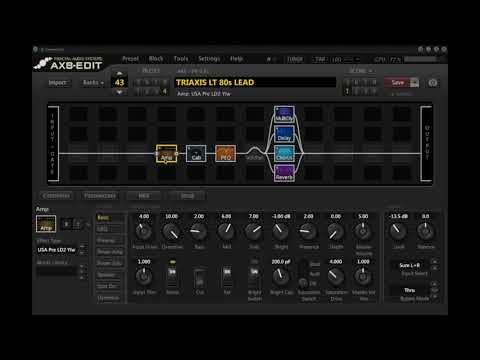Click the AXE-EDIT logo

click(x=69, y=63)
